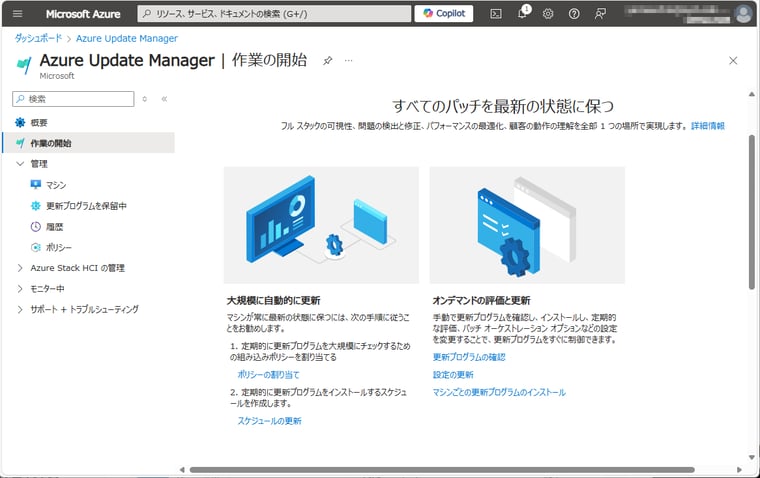Open the 詳細情報 link
760x478 pixels.
coord(708,126)
